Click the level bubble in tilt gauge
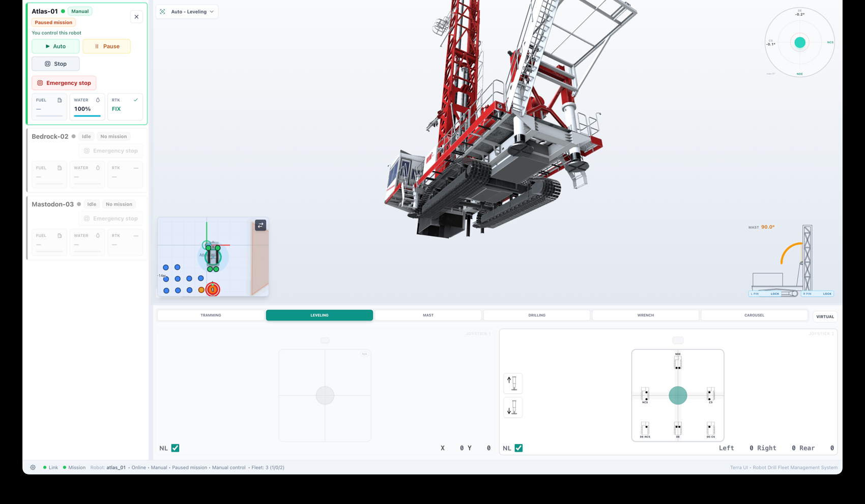Screen dimensions: 865x504 point(800,42)
